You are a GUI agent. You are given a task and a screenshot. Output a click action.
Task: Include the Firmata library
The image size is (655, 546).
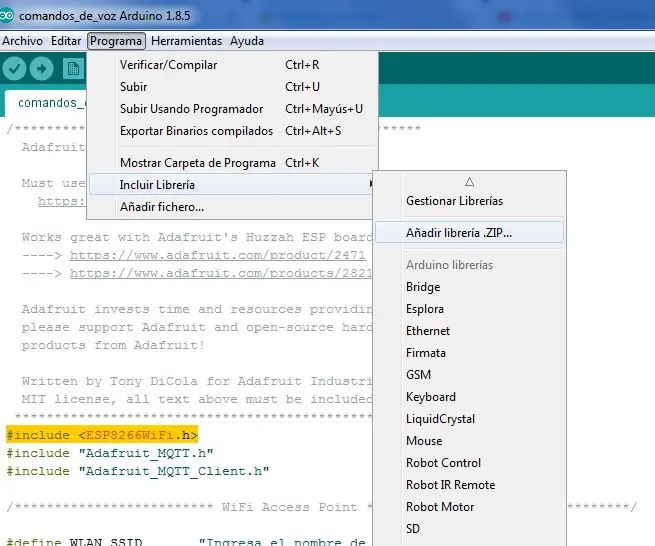[470, 353]
